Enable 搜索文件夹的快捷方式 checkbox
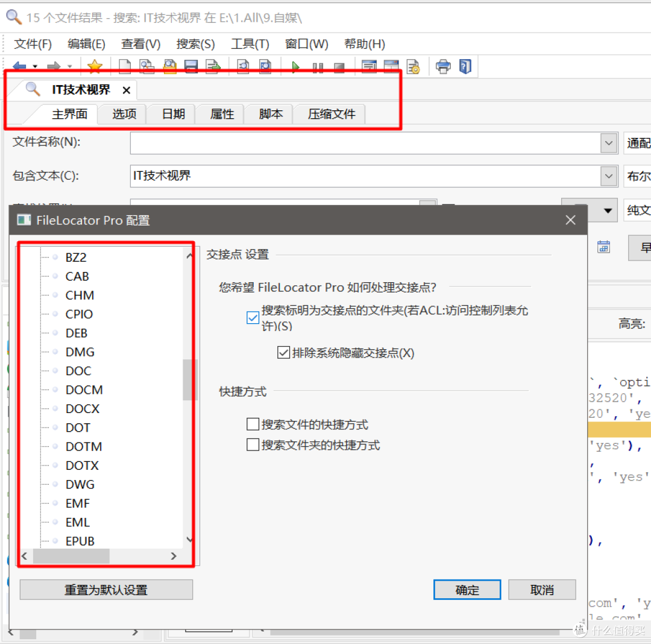The image size is (651, 644). point(253,444)
